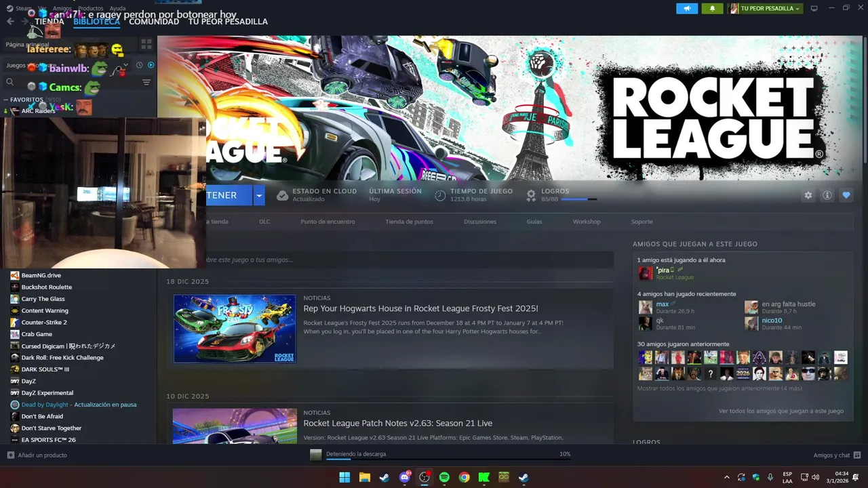Viewport: 868px width, 488px height.
Task: Click Añadir un producto
Action: 37,455
